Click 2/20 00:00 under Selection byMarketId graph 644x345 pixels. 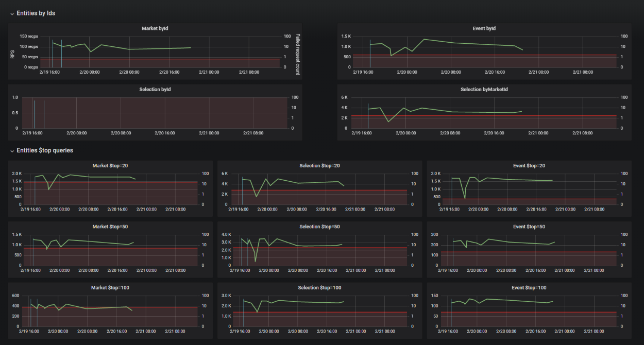click(407, 133)
